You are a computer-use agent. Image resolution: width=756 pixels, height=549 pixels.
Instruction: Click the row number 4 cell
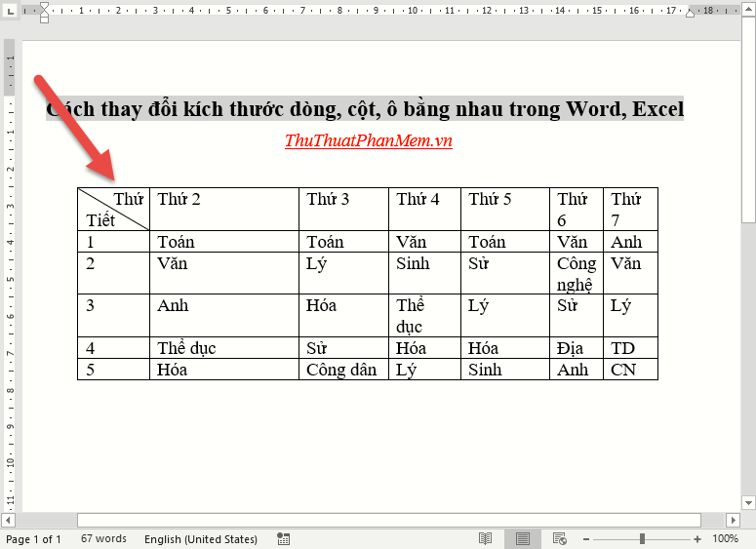[x=114, y=348]
